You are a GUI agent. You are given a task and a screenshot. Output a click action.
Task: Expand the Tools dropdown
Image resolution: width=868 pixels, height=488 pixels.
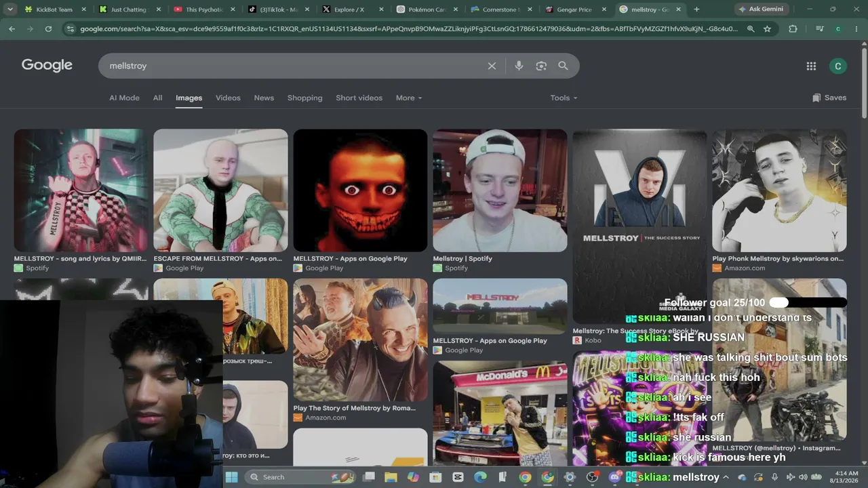pyautogui.click(x=564, y=98)
